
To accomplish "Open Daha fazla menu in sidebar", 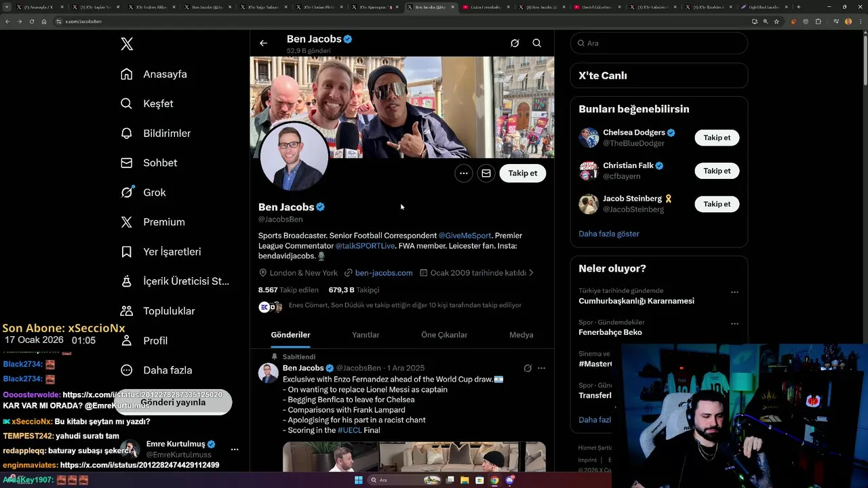I will [x=156, y=370].
